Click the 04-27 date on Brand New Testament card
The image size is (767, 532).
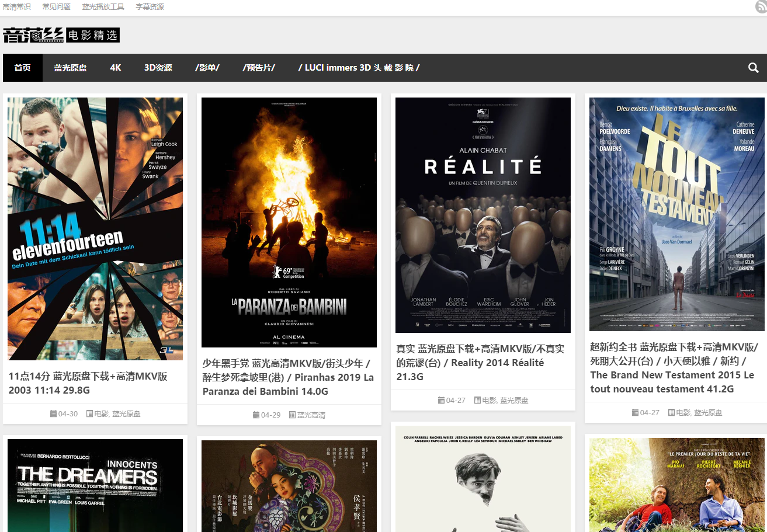point(650,413)
